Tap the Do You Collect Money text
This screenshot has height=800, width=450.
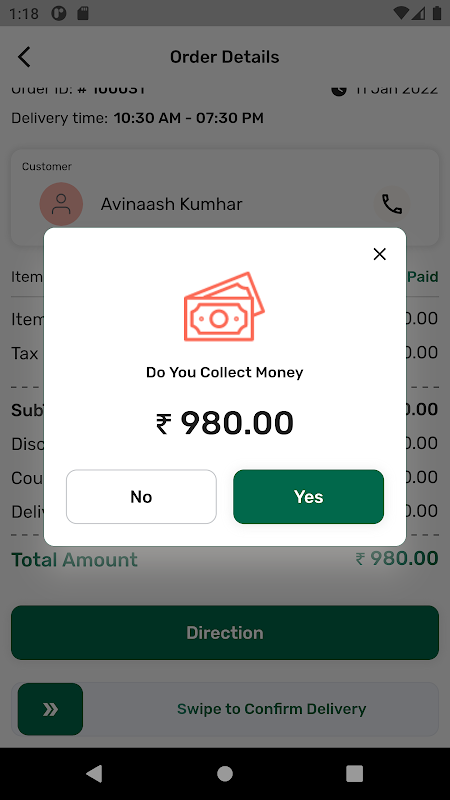[224, 372]
